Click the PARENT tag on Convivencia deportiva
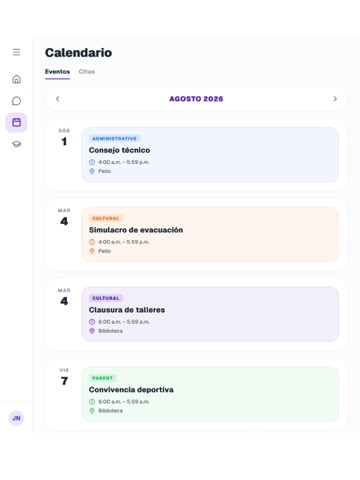The width and height of the screenshot is (360, 480). point(102,378)
